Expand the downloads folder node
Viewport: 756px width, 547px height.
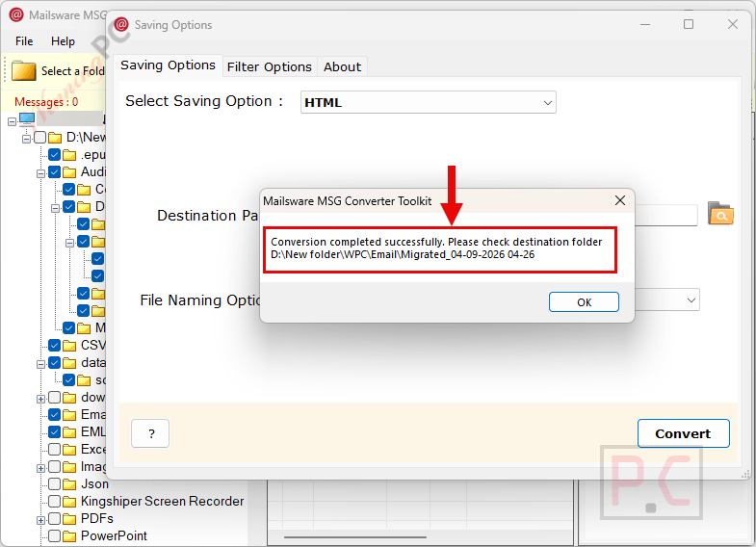click(x=41, y=399)
